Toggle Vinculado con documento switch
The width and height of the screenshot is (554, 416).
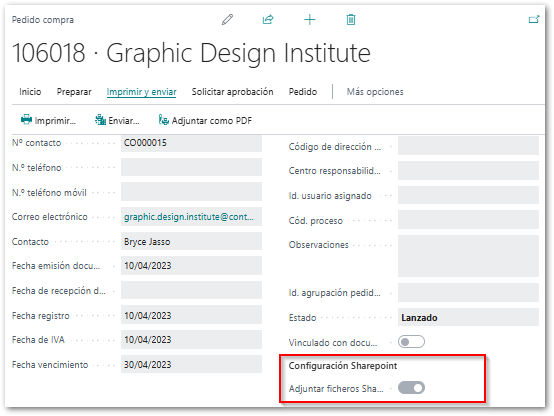pos(411,342)
